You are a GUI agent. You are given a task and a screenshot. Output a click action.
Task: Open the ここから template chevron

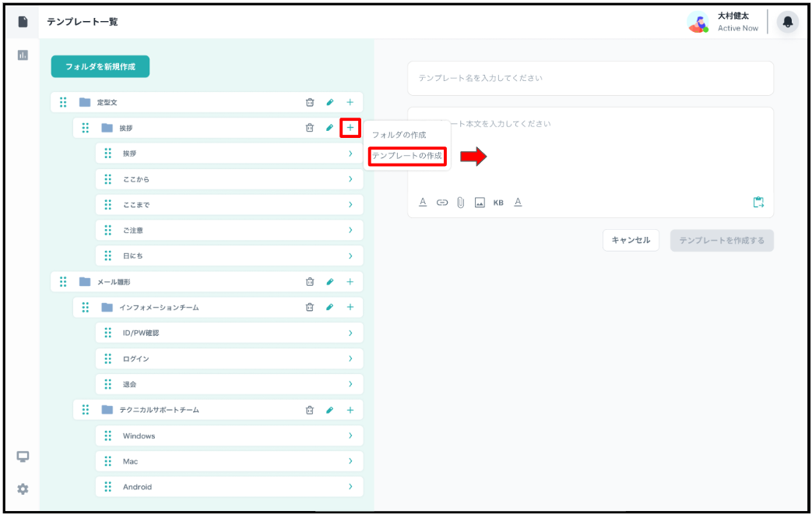coord(350,179)
